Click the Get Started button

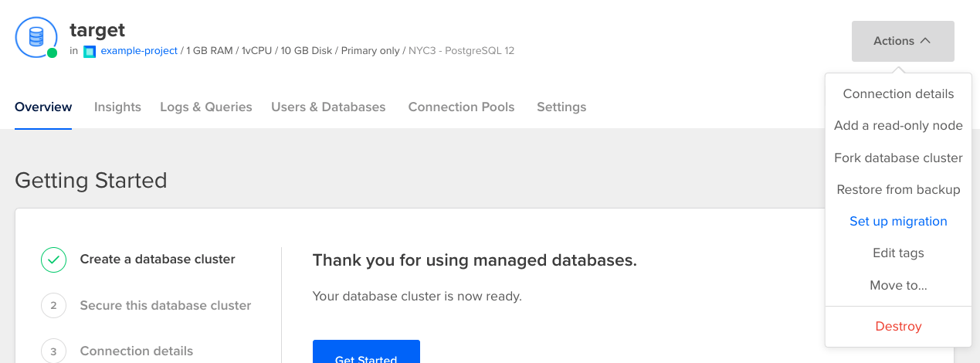[x=366, y=352]
